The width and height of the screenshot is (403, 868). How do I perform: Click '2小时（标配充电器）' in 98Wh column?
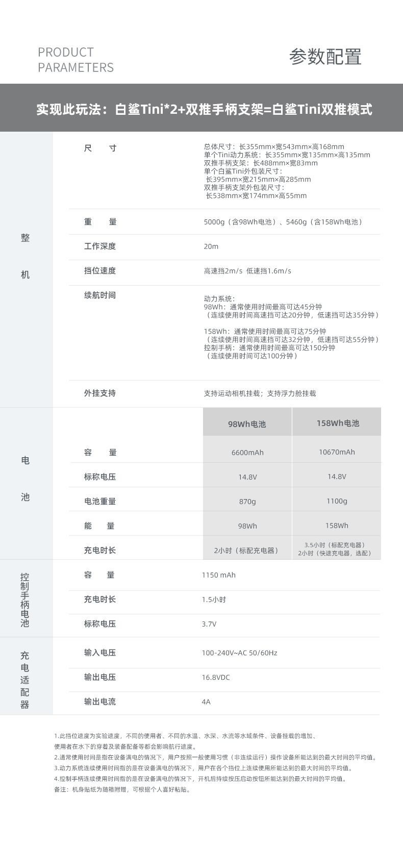pos(247,551)
